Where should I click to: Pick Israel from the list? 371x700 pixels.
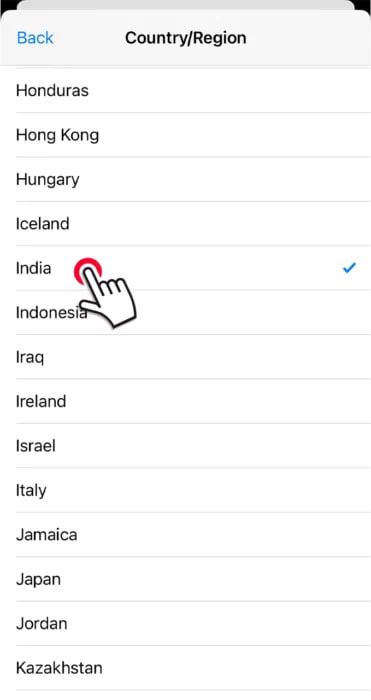185,446
